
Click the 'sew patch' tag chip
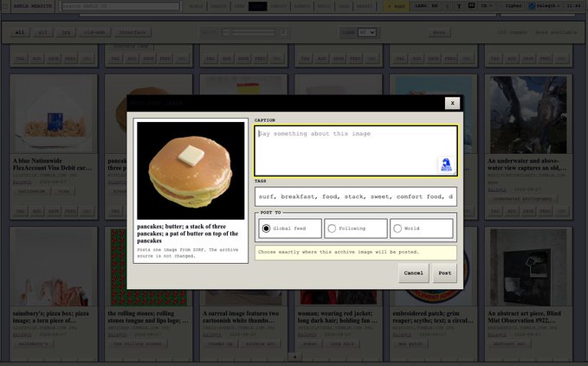point(410,344)
